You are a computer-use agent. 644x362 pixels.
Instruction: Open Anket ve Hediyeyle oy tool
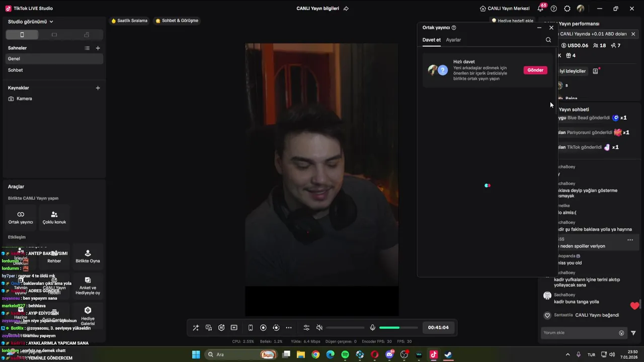coord(88,286)
